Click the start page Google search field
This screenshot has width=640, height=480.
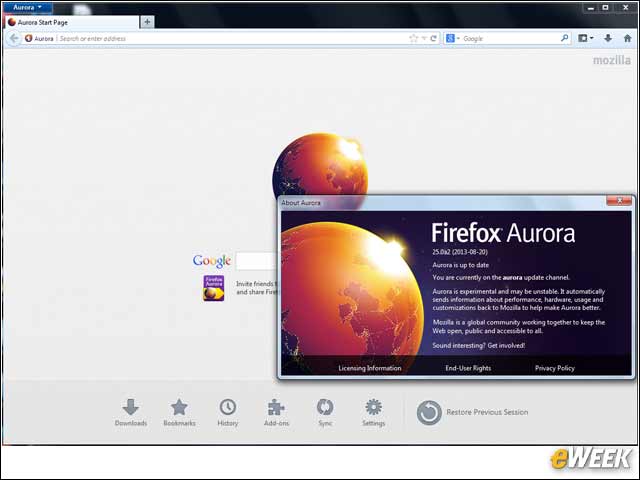[x=256, y=261]
